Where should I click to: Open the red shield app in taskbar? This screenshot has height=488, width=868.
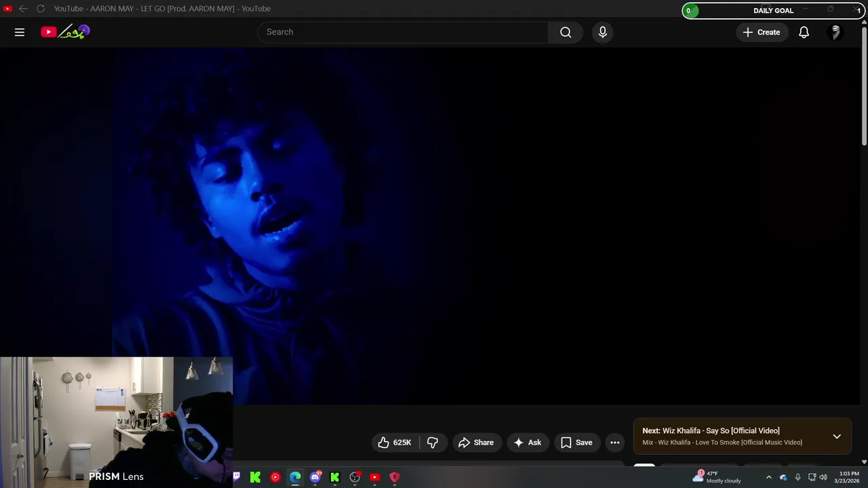click(394, 477)
